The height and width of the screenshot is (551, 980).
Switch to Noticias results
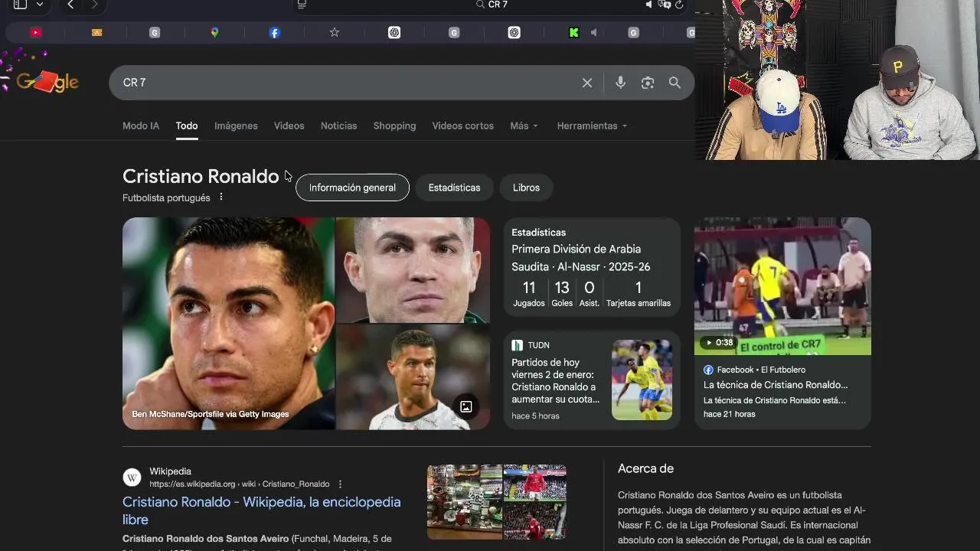pyautogui.click(x=338, y=126)
